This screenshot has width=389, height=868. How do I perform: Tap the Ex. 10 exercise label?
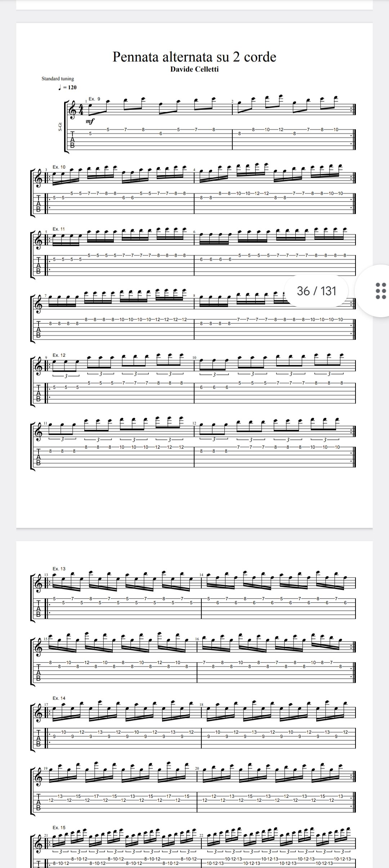point(59,167)
